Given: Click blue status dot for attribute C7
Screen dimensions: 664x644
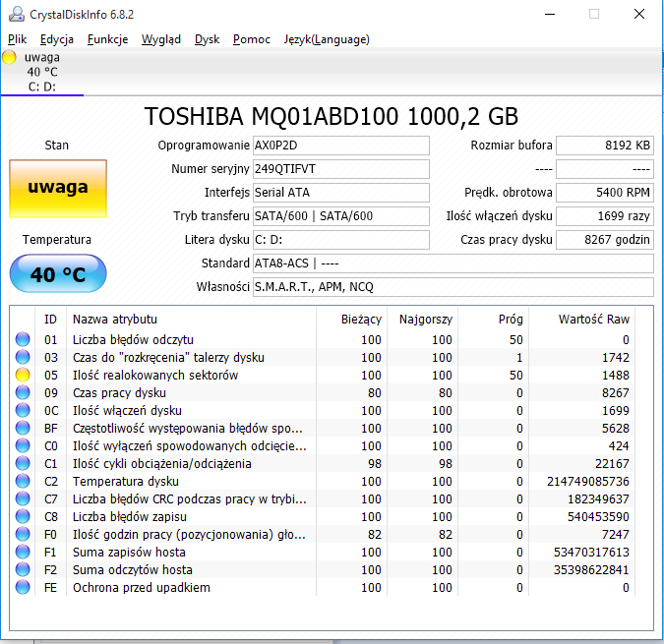Looking at the screenshot, I should tap(23, 498).
